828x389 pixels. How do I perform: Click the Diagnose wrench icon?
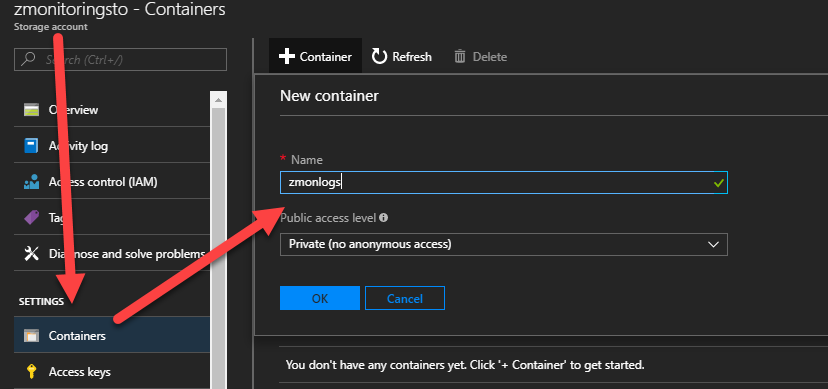[x=32, y=254]
